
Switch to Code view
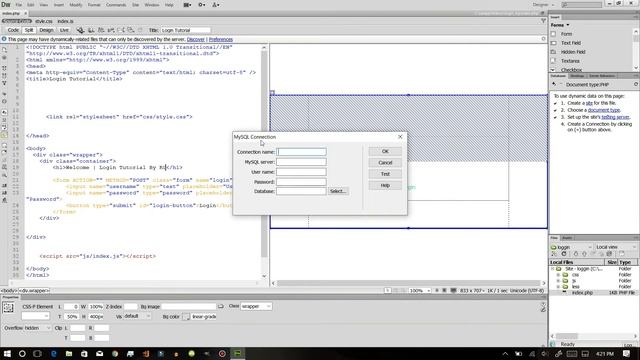click(x=13, y=30)
